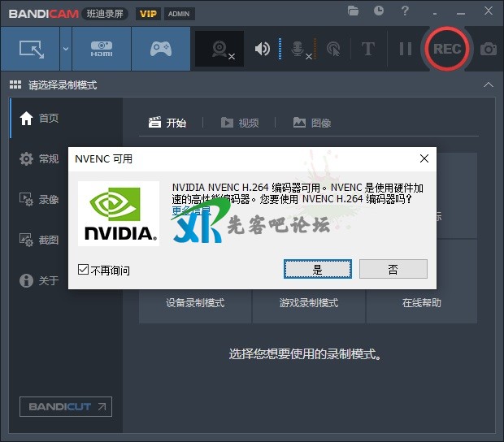This screenshot has width=504, height=442.
Task: Select the screen rectangle recording mode
Action: click(29, 49)
